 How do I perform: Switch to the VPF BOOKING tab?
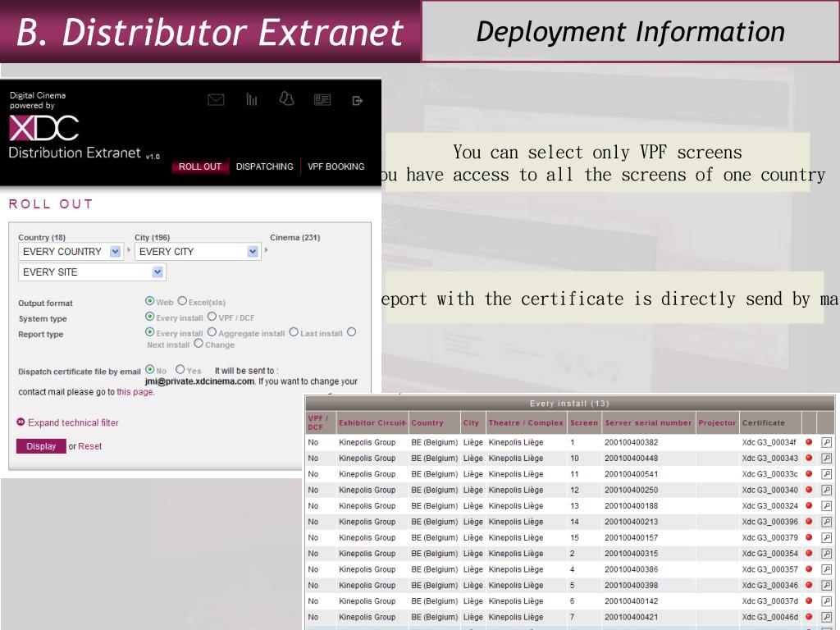[x=336, y=167]
